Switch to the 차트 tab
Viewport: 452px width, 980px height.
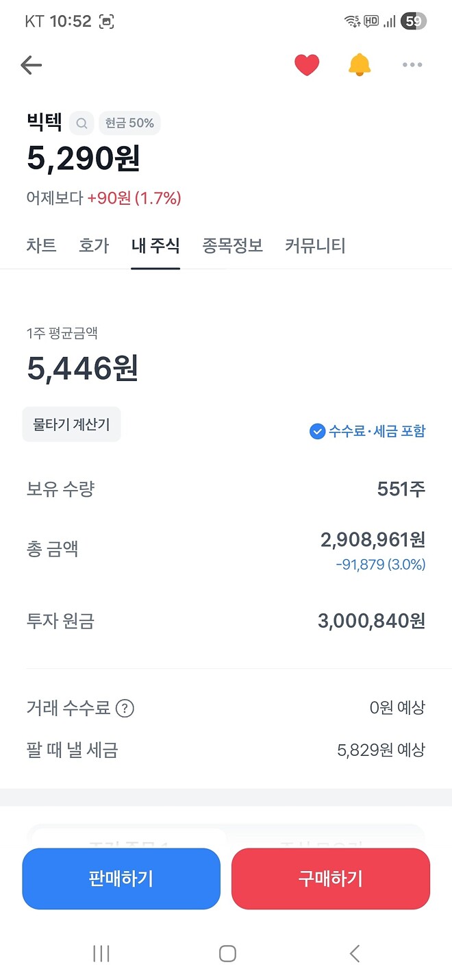[x=41, y=245]
